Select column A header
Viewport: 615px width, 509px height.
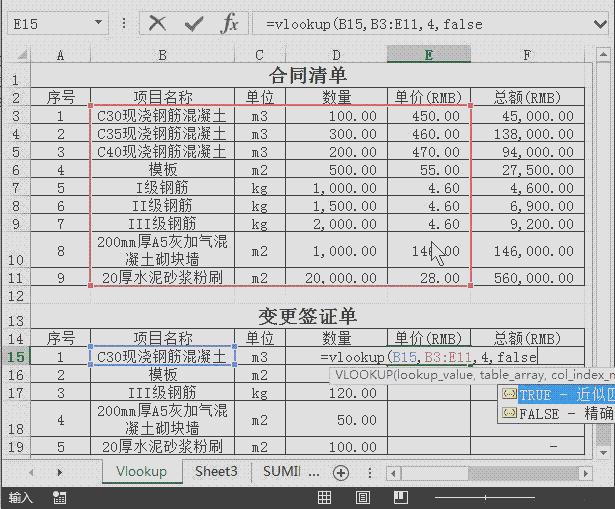(60, 55)
